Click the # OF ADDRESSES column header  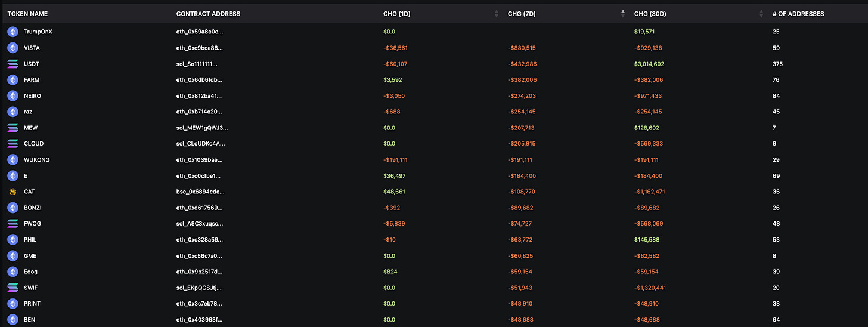coord(798,14)
